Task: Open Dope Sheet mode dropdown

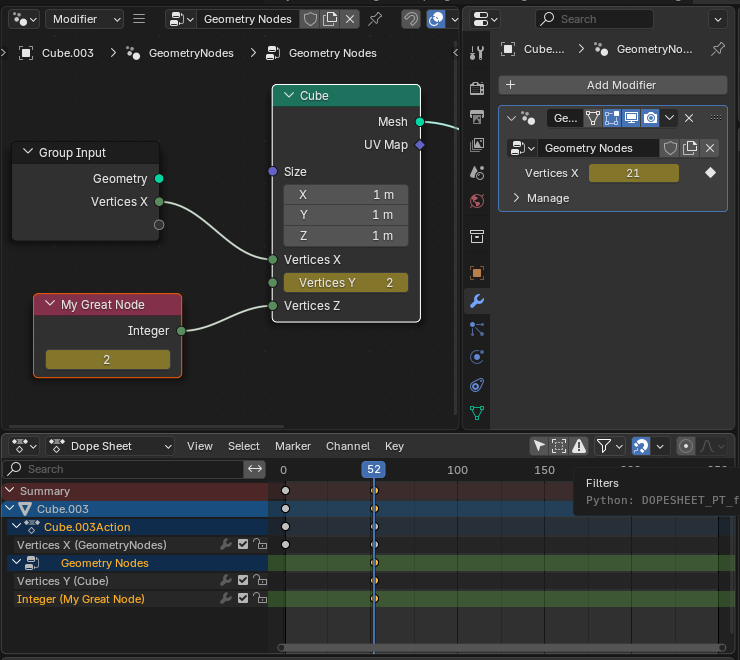Action: [x=110, y=446]
